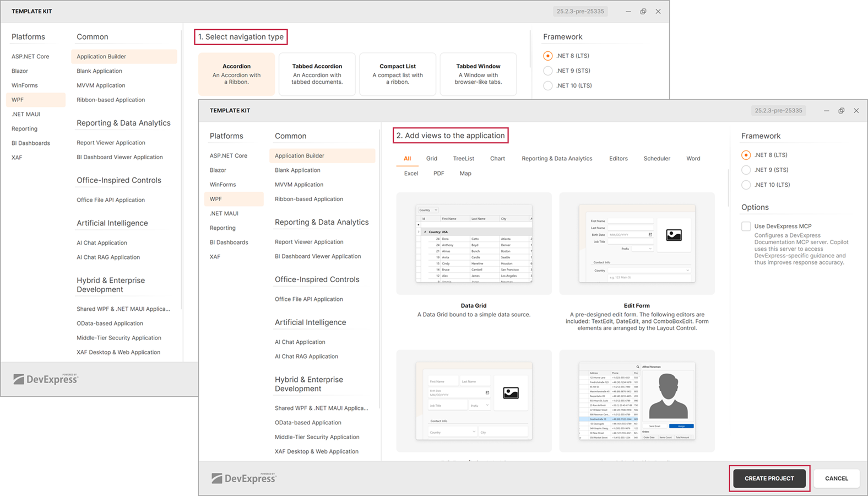Screen dimensions: 868x496
Task: Select BI Dashboard Viewer Application in front window
Action: click(x=318, y=256)
